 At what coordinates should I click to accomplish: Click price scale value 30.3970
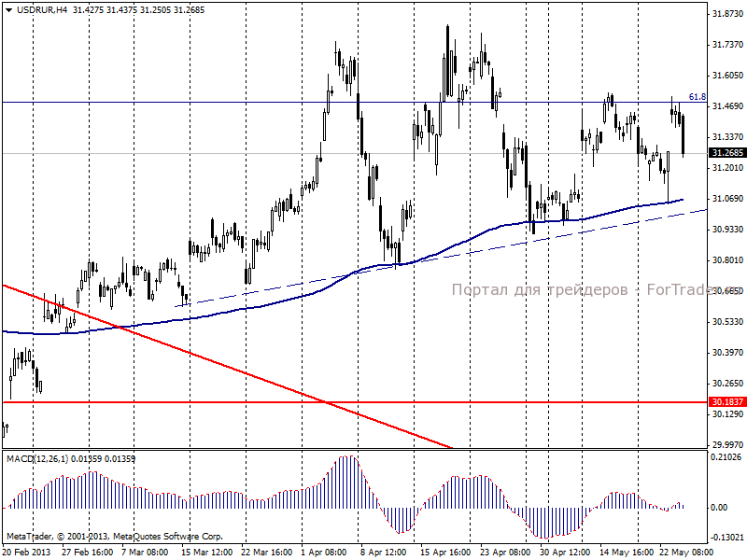pyautogui.click(x=727, y=353)
